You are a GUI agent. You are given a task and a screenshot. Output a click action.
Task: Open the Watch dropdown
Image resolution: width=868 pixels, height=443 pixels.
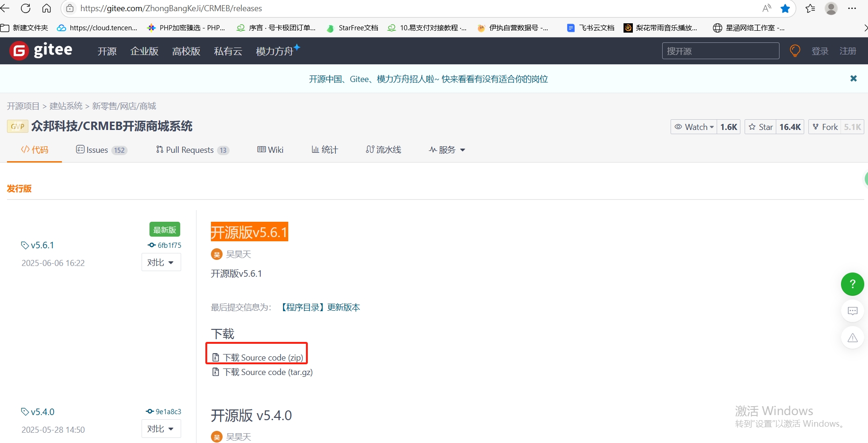coord(693,127)
